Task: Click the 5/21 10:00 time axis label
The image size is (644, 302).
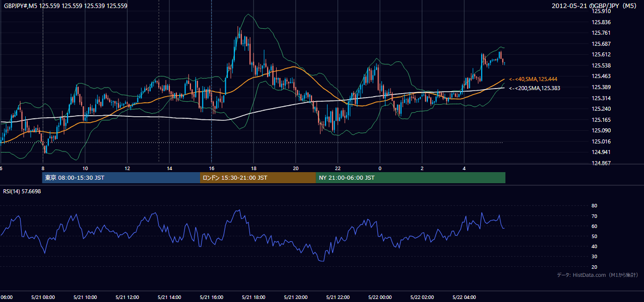Action: click(x=85, y=297)
